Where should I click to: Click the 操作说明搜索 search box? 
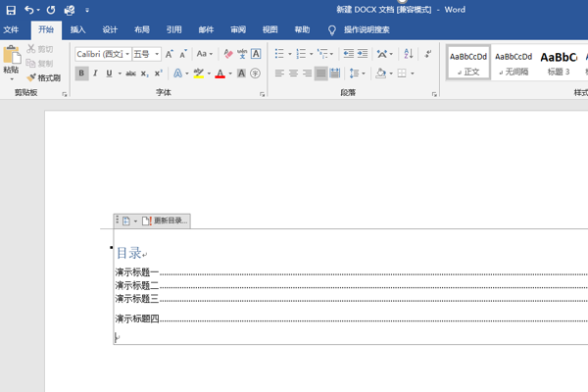point(367,30)
